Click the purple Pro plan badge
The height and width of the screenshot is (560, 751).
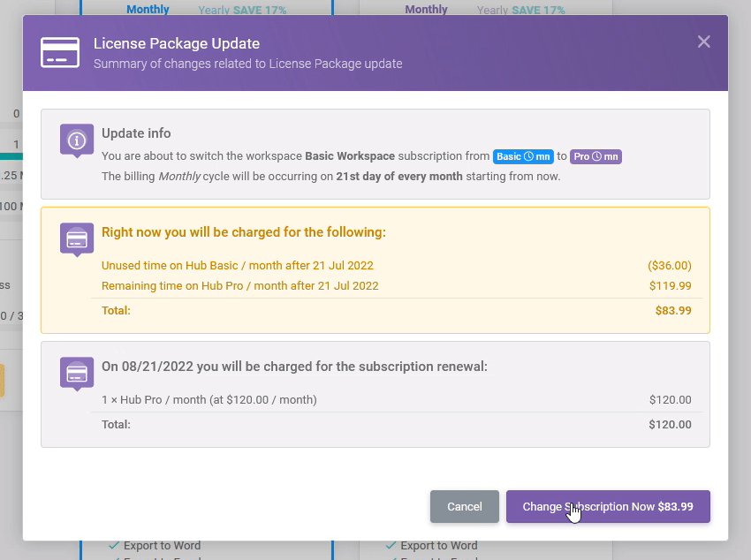coord(595,156)
